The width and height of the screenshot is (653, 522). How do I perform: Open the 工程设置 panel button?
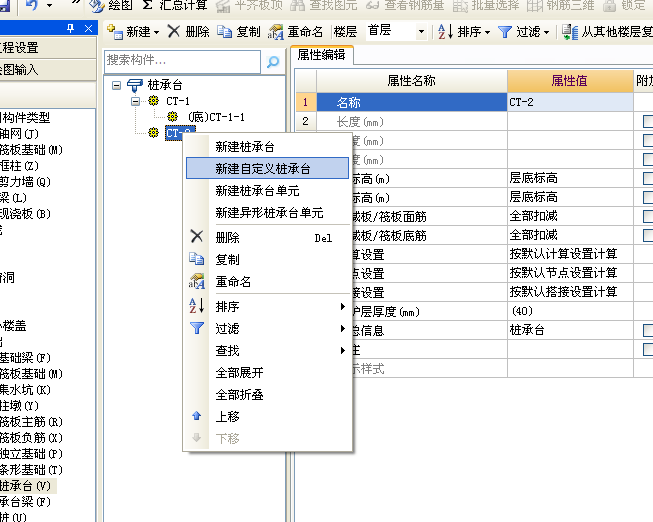tap(47, 47)
